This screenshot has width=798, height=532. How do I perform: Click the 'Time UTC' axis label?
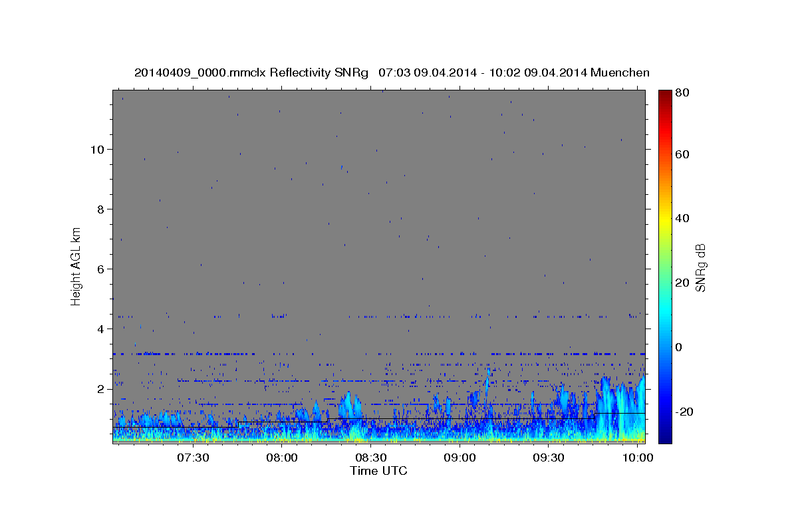point(378,471)
